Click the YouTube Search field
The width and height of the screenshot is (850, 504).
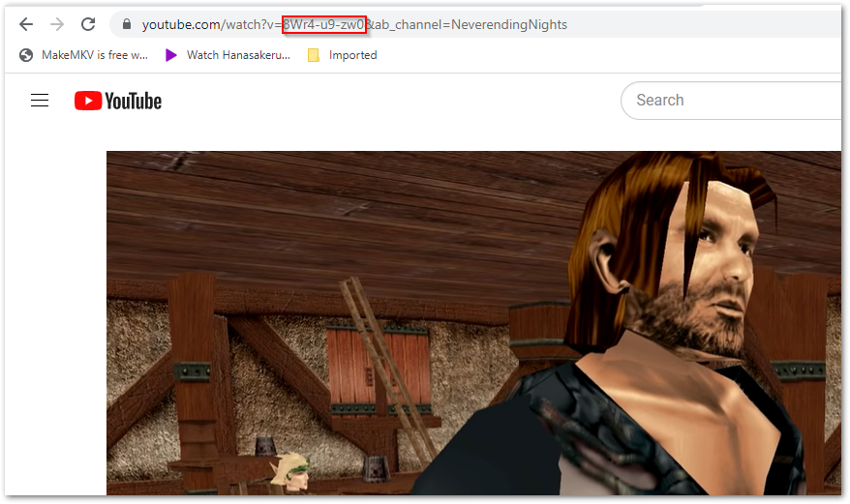[731, 101]
